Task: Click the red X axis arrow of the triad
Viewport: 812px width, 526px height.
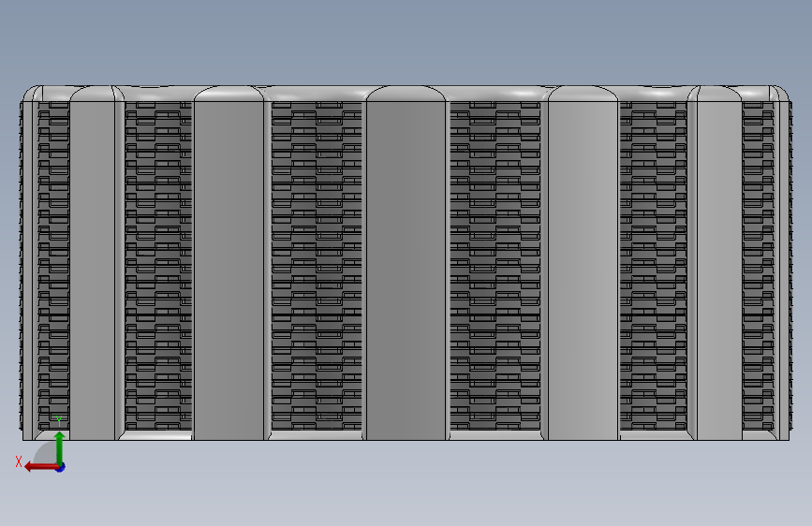Action: pyautogui.click(x=41, y=467)
